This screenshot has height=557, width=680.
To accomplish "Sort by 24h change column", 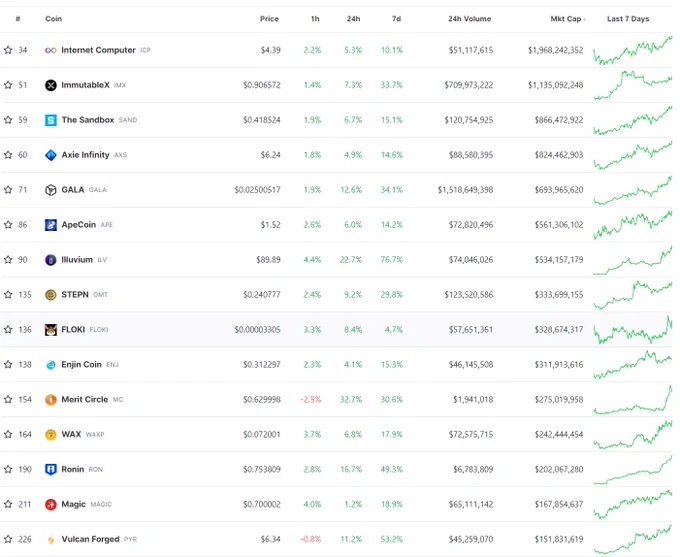I will (353, 19).
